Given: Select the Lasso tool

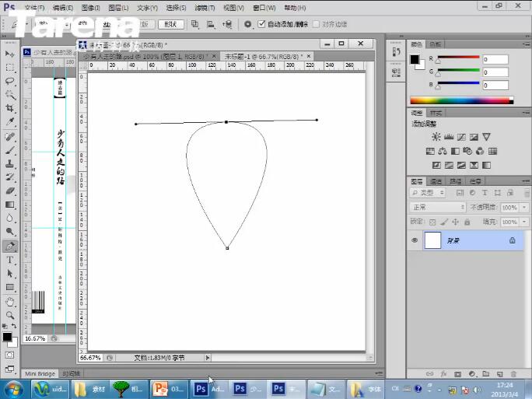Looking at the screenshot, I should click(x=10, y=81).
